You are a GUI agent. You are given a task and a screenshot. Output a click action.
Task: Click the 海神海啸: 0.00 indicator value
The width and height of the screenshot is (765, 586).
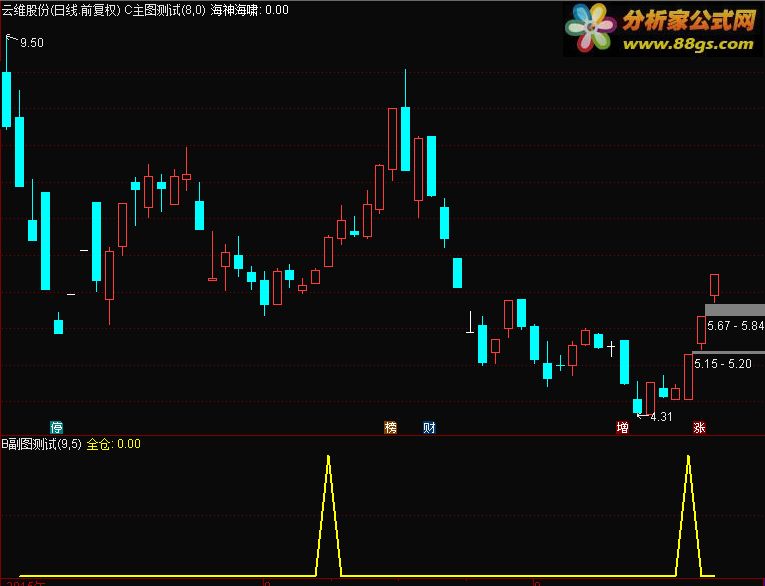(249, 10)
